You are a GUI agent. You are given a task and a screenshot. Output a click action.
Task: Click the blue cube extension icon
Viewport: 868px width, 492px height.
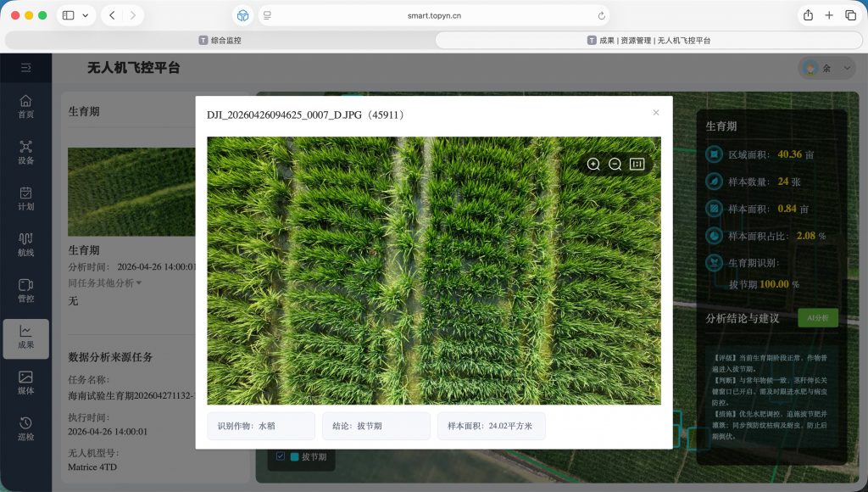point(242,15)
